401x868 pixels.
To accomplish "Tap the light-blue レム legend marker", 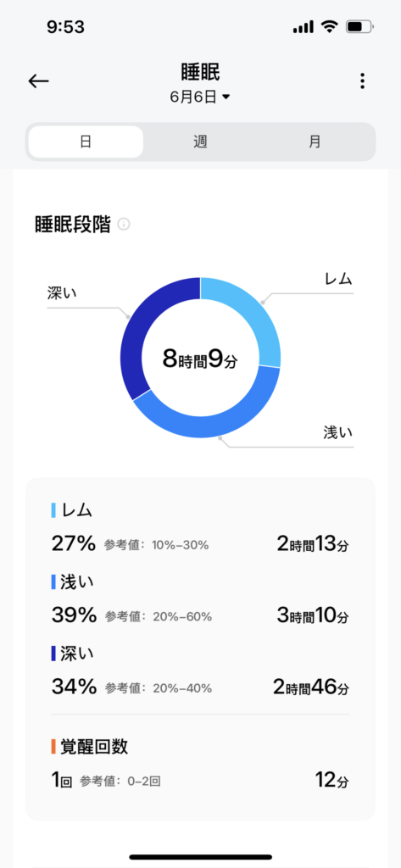I will 53,510.
